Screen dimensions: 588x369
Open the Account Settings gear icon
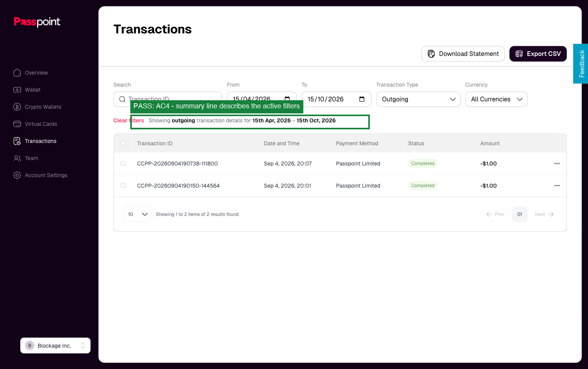(17, 175)
